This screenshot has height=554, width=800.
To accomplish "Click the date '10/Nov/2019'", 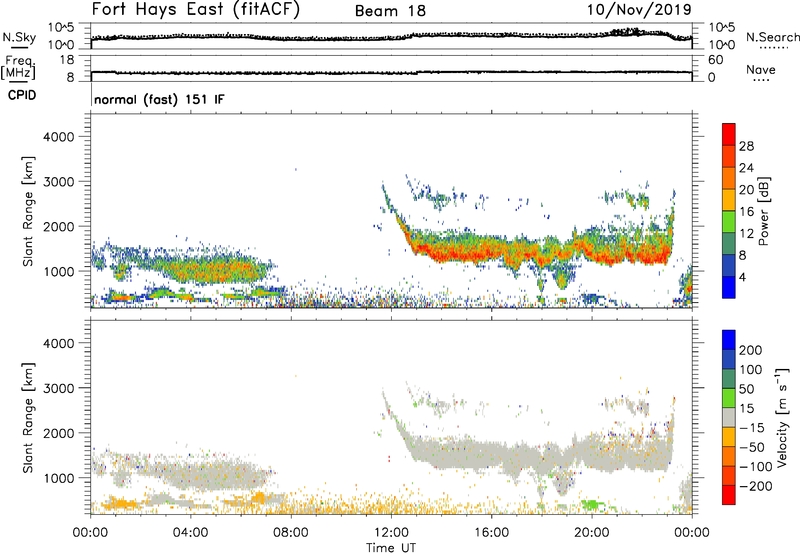I will [639, 10].
